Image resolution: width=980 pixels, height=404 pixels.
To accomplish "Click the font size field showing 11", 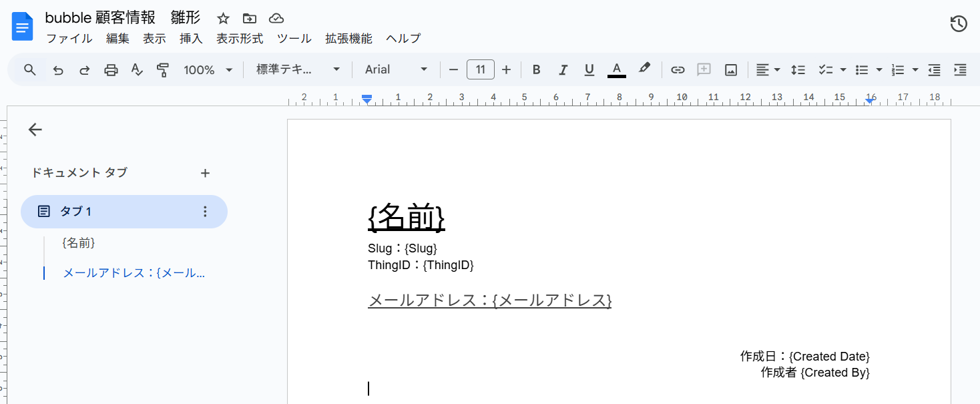I will (480, 70).
